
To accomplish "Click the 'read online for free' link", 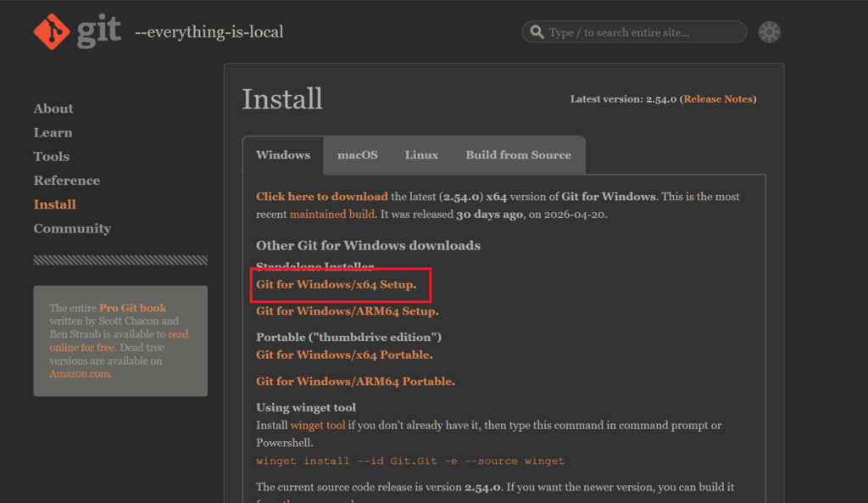I will (x=119, y=341).
